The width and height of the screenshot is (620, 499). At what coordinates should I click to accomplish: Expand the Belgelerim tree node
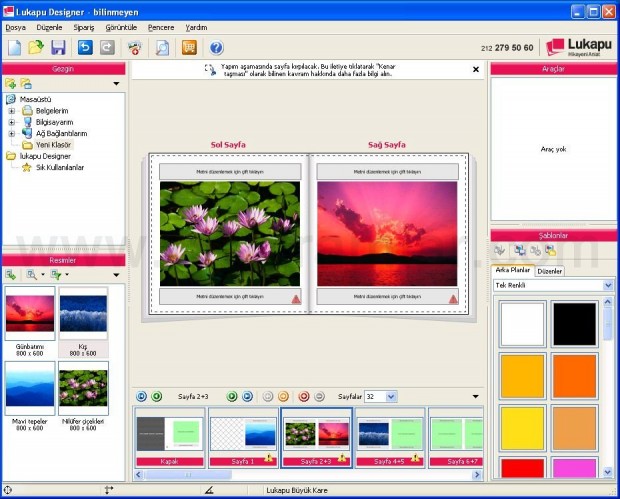(x=11, y=111)
